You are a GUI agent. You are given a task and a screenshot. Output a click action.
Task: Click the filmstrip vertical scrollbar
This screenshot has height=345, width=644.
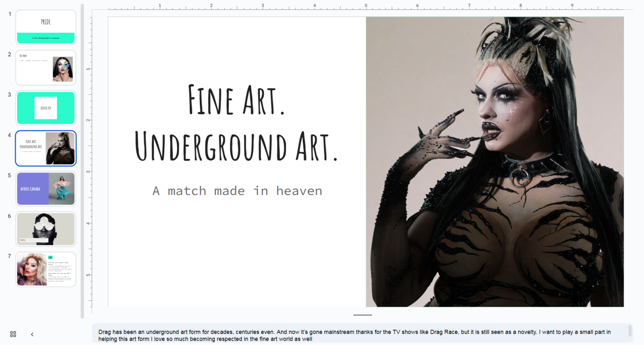pyautogui.click(x=82, y=161)
